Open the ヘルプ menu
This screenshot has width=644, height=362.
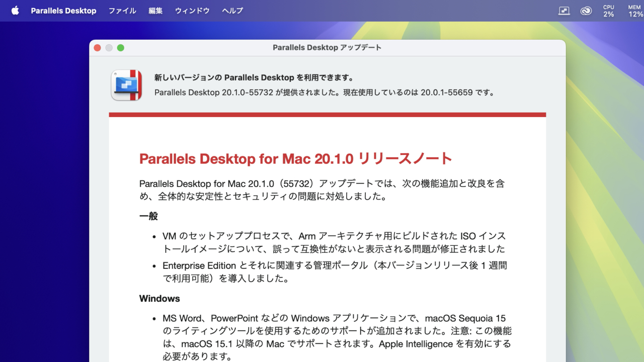coord(232,11)
